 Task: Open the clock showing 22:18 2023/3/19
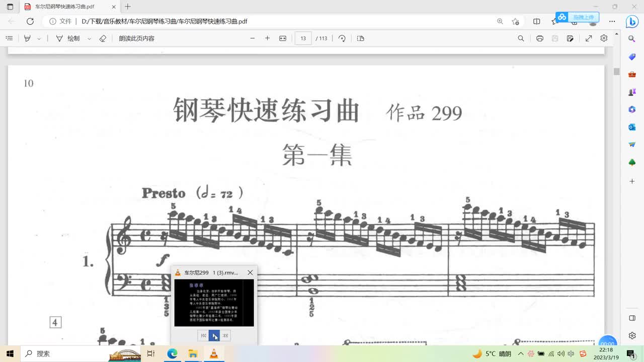(606, 353)
